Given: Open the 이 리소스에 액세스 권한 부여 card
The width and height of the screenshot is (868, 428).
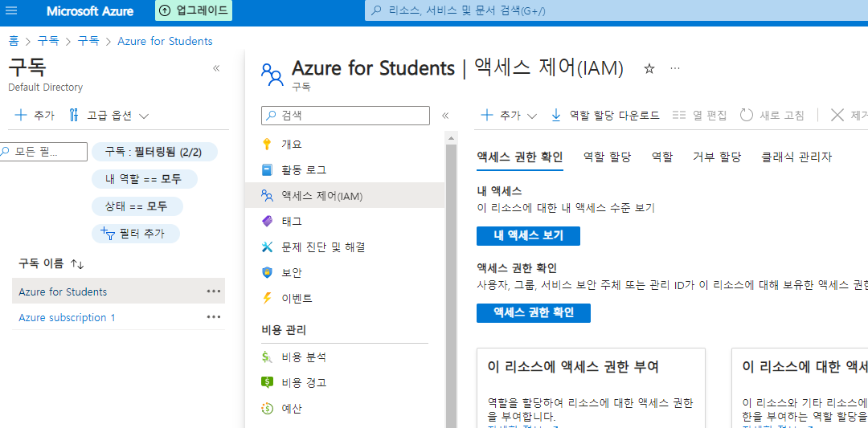Looking at the screenshot, I should 591,388.
